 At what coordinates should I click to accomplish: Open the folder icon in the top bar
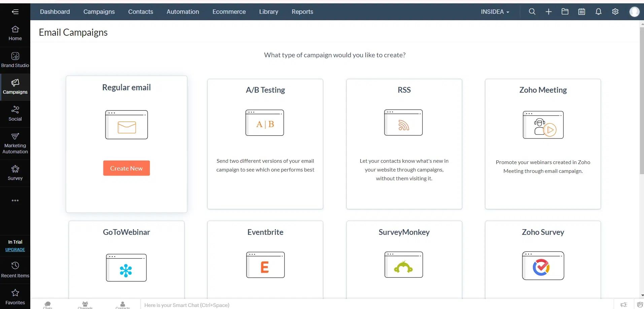pyautogui.click(x=565, y=12)
